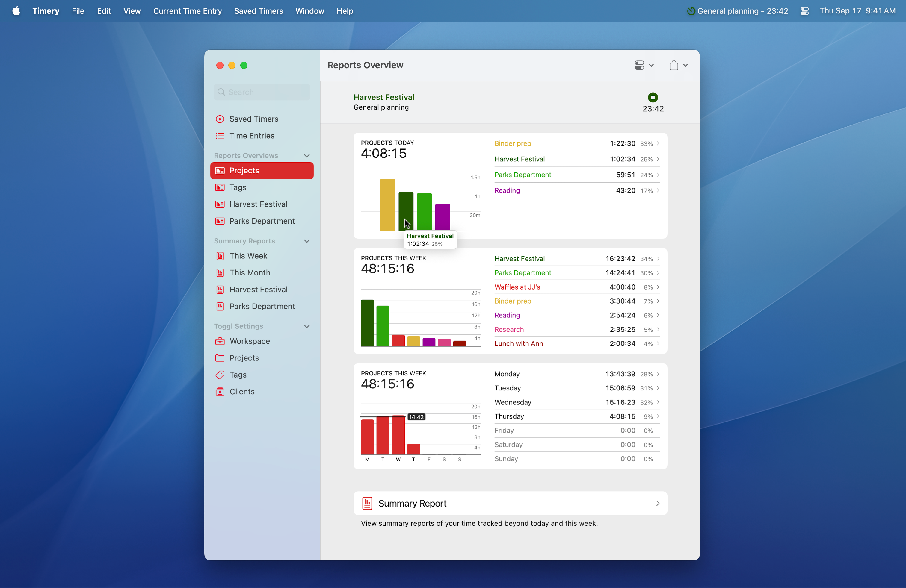Image resolution: width=906 pixels, height=588 pixels.
Task: Open Toggl Tags settings
Action: coord(262,375)
